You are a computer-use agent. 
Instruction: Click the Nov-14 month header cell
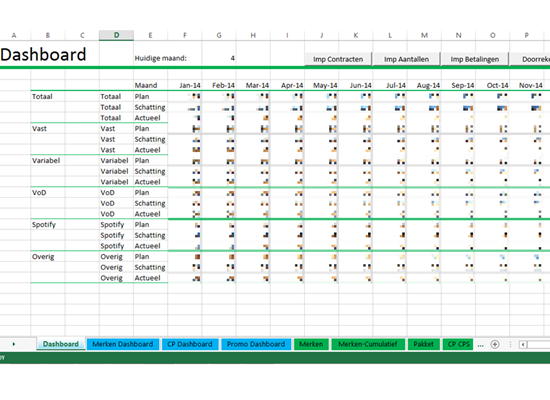tap(527, 85)
